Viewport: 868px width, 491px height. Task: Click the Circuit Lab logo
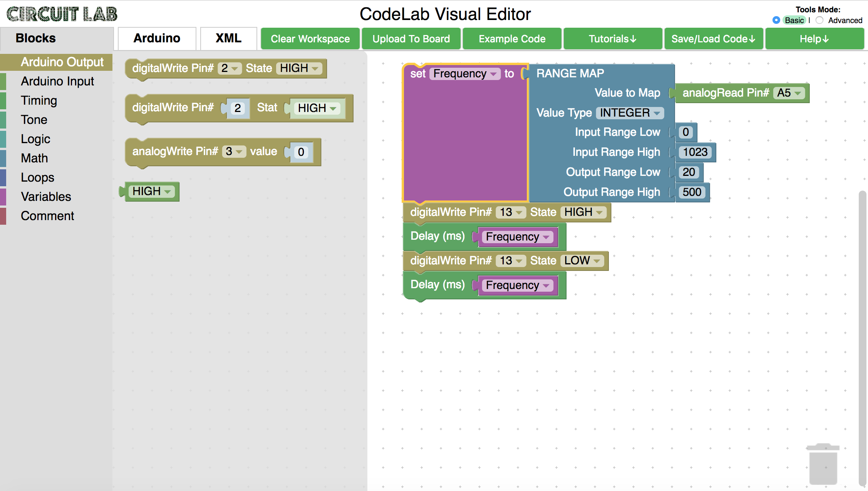[x=62, y=14]
